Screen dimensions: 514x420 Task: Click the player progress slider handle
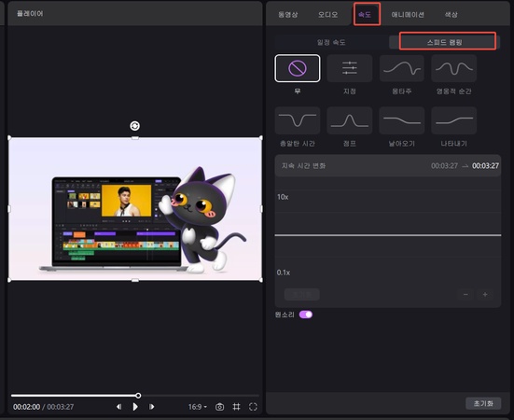[x=138, y=396]
